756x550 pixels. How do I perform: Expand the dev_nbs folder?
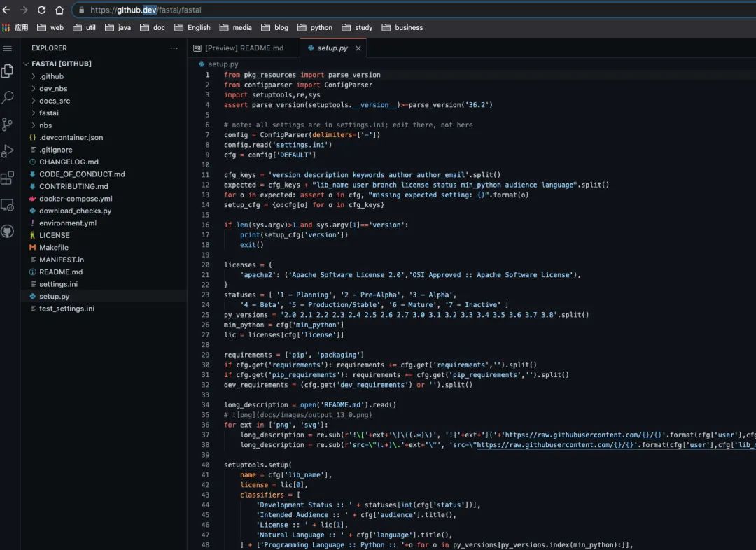(x=53, y=89)
